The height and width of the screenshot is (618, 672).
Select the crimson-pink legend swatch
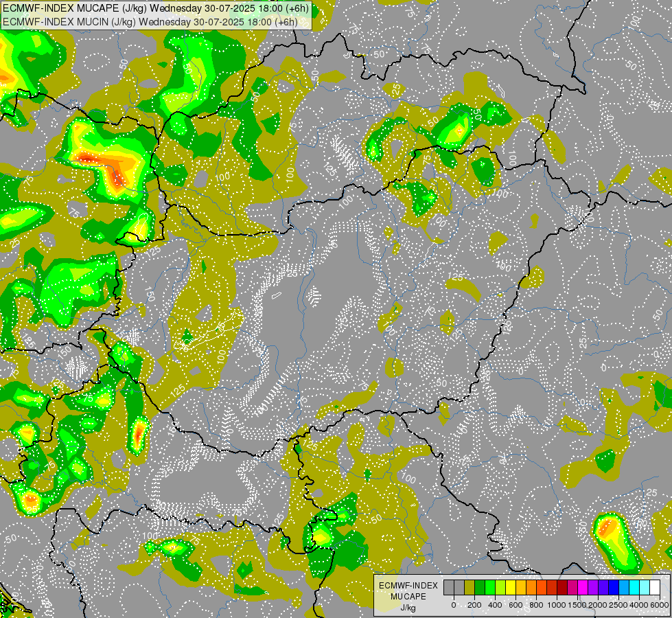click(x=573, y=587)
